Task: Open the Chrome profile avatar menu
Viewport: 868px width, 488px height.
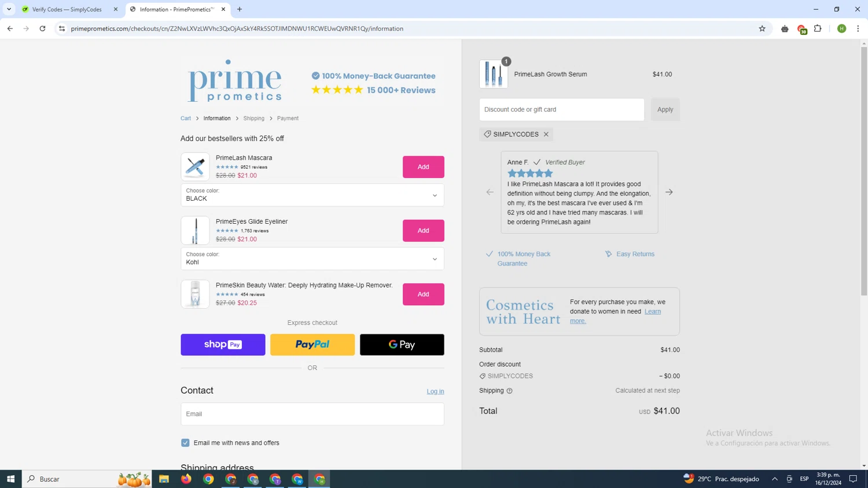Action: (841, 28)
